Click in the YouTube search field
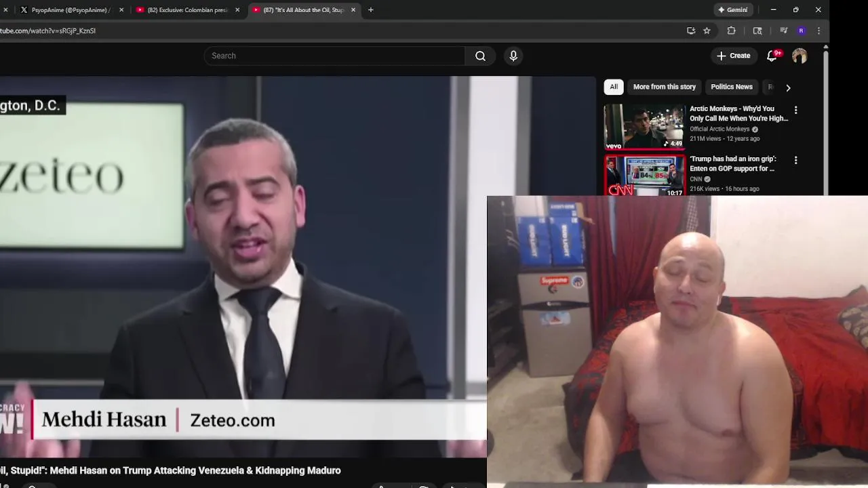Image resolution: width=868 pixels, height=488 pixels. click(335, 56)
